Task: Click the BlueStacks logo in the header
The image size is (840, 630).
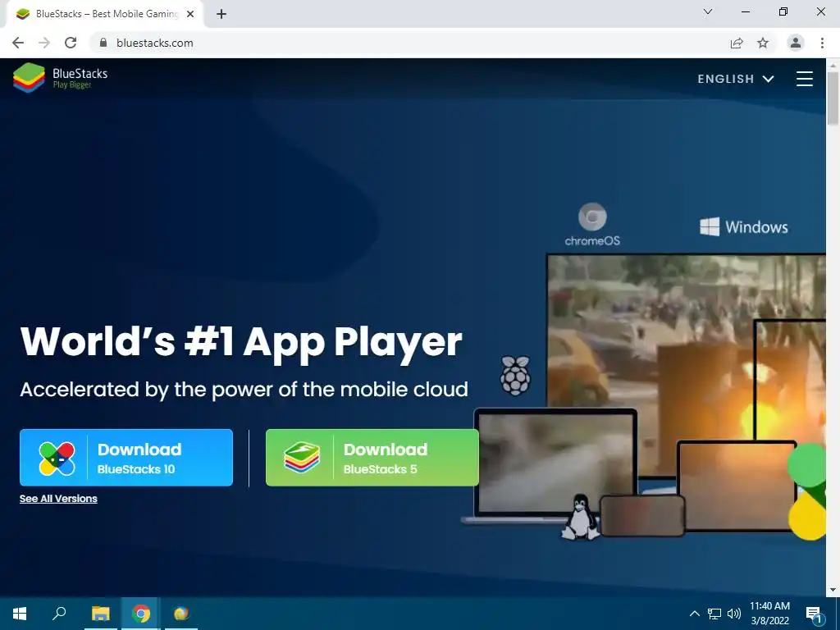Action: 61,78
